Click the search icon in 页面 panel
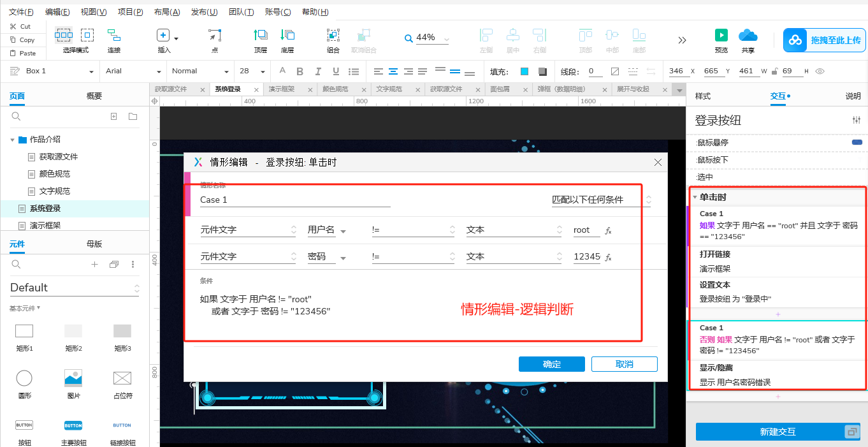The width and height of the screenshot is (868, 447). [17, 116]
